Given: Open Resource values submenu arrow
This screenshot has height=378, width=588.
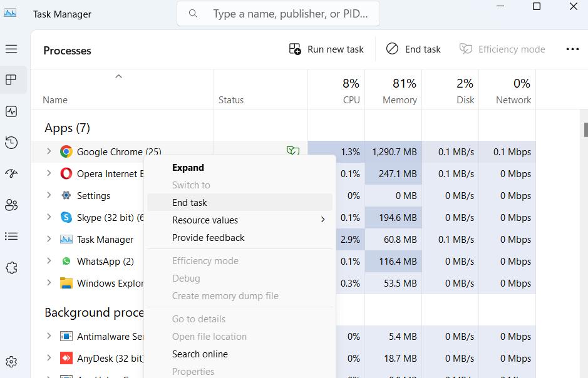Looking at the screenshot, I should [x=323, y=220].
